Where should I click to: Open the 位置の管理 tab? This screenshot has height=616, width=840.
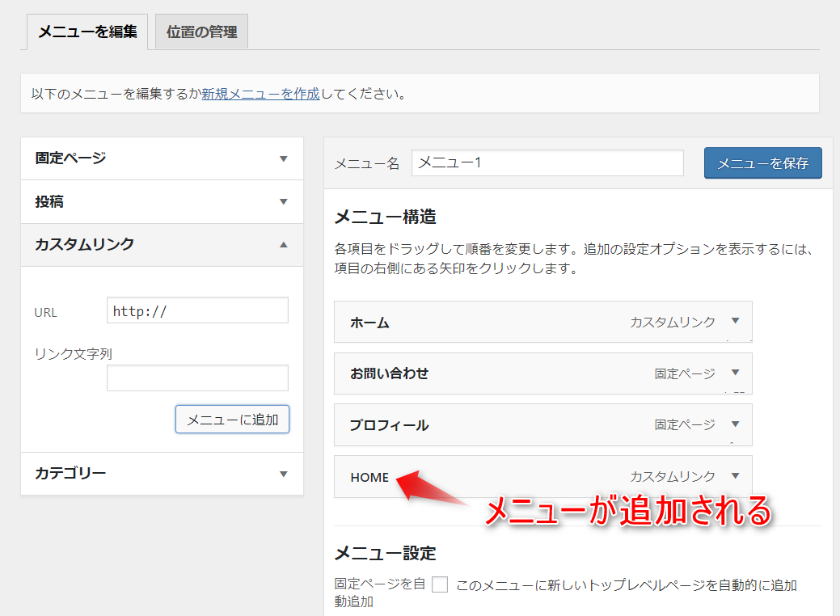pos(201,32)
